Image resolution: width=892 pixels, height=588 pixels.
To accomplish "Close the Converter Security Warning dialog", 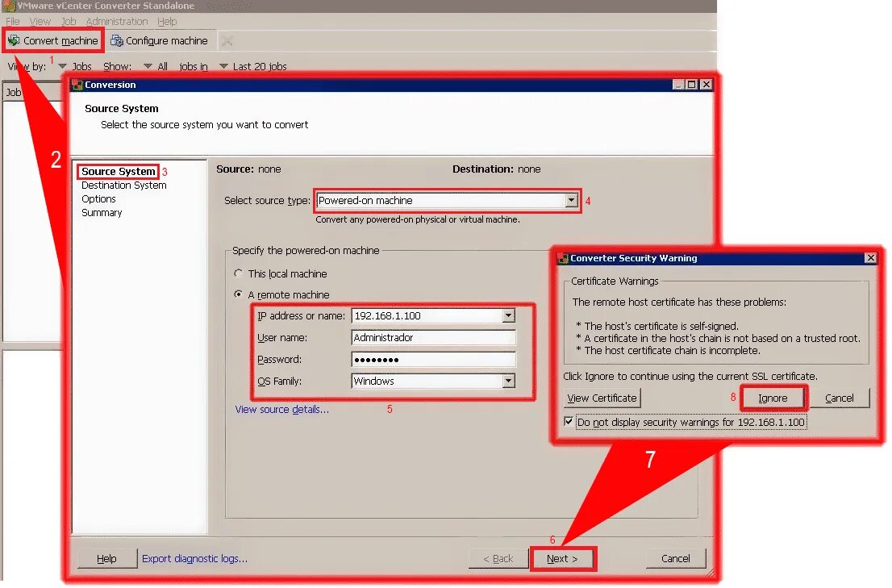I will 870,258.
